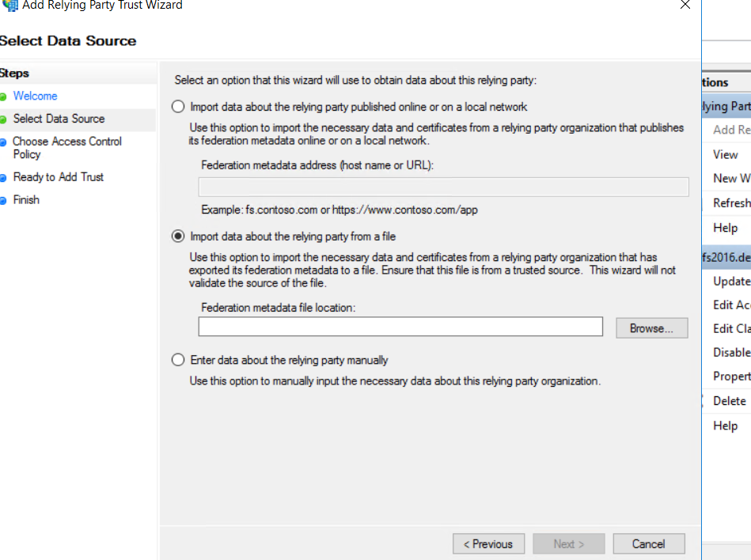The height and width of the screenshot is (560, 751).
Task: Choose Delete in the Actions pane
Action: 729,401
